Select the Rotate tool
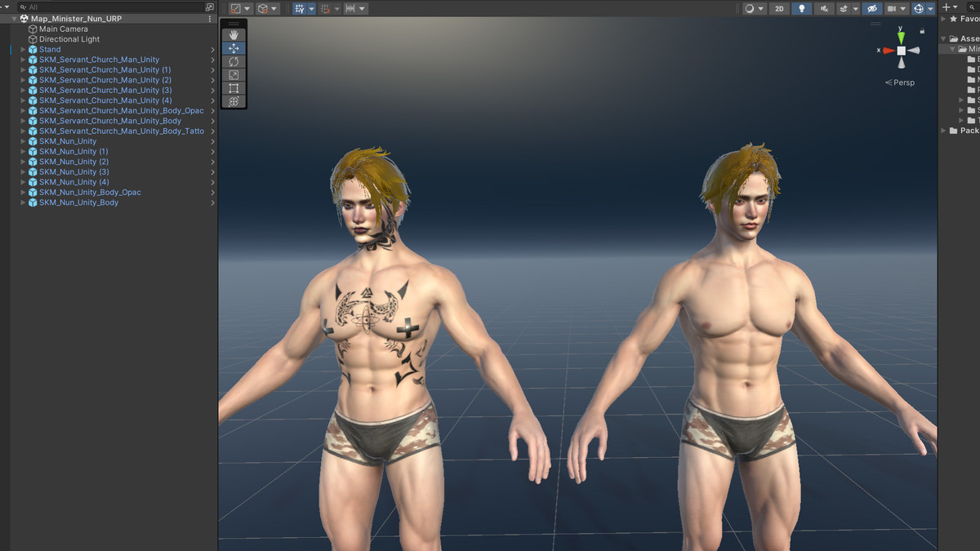 234,61
